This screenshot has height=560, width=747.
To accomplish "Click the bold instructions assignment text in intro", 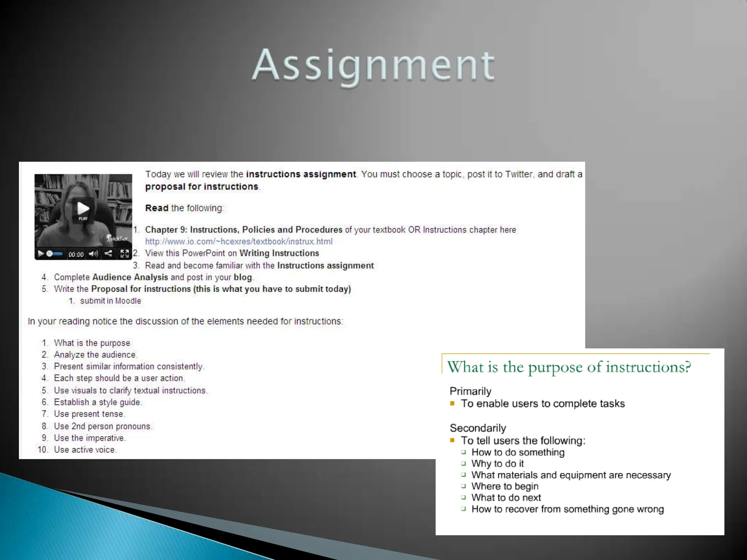I will coord(301,174).
